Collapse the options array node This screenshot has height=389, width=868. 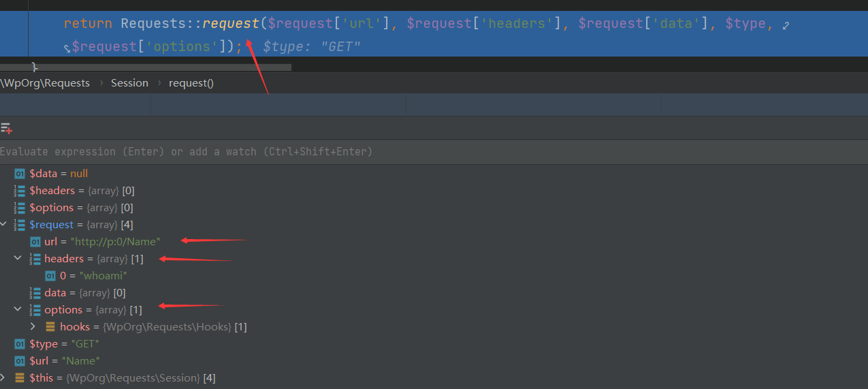click(x=18, y=310)
